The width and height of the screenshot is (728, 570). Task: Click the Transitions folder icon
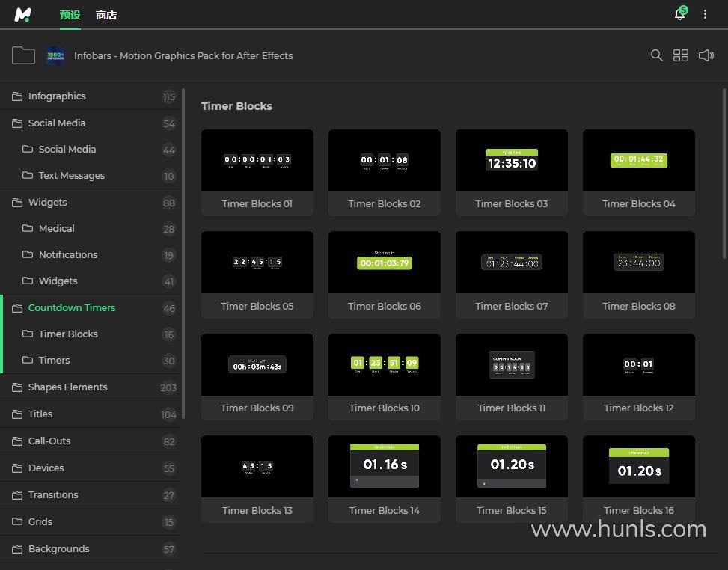pos(17,494)
